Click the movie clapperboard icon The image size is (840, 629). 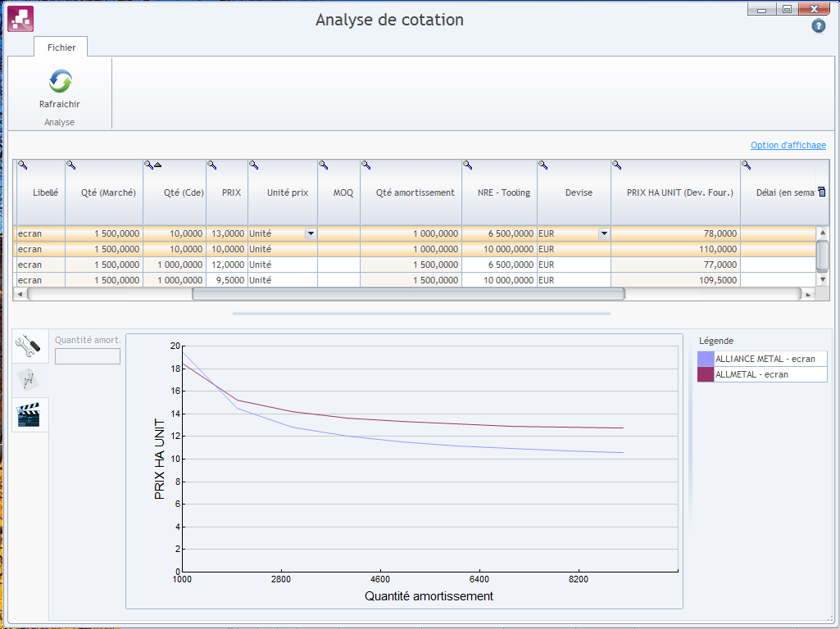click(30, 415)
